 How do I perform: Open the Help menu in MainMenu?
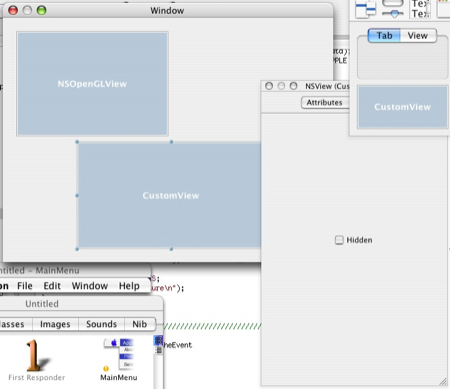point(129,286)
